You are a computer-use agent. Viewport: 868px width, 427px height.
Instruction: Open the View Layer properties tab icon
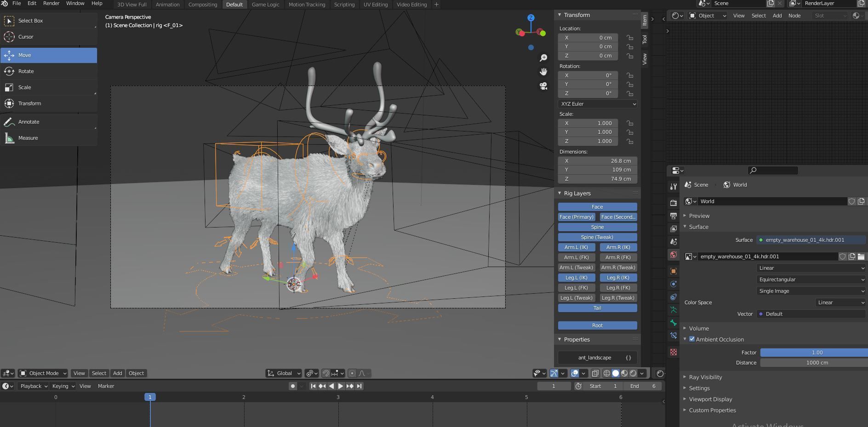coord(674,228)
